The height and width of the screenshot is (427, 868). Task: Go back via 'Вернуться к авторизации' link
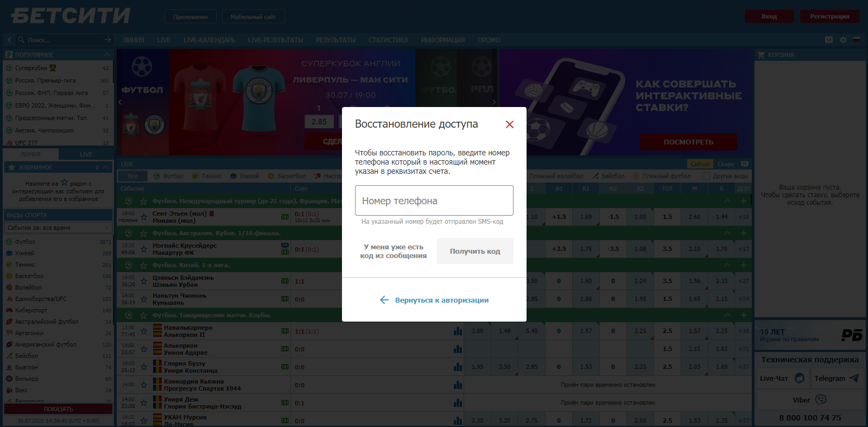[x=434, y=300]
